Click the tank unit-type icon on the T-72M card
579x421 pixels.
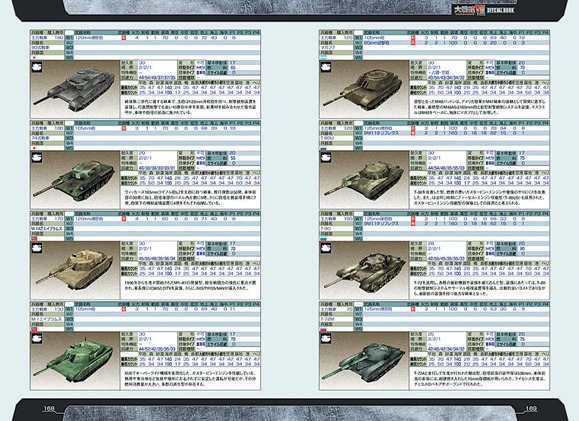(x=326, y=339)
